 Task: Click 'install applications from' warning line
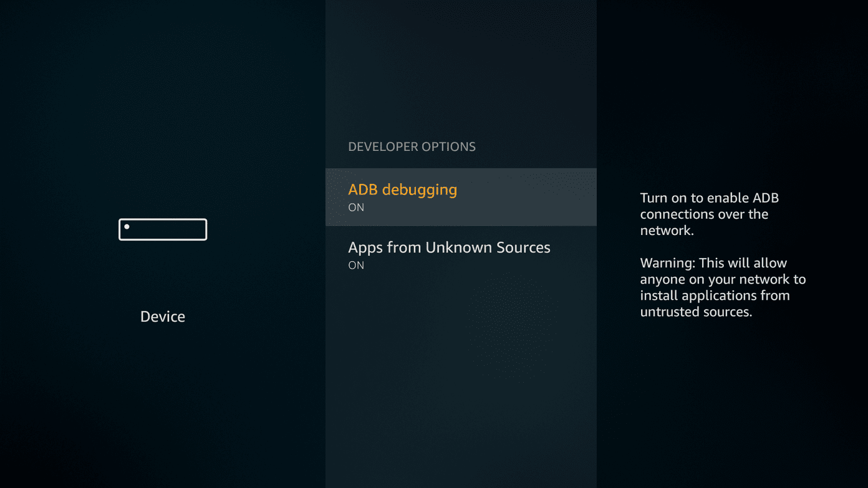point(715,296)
